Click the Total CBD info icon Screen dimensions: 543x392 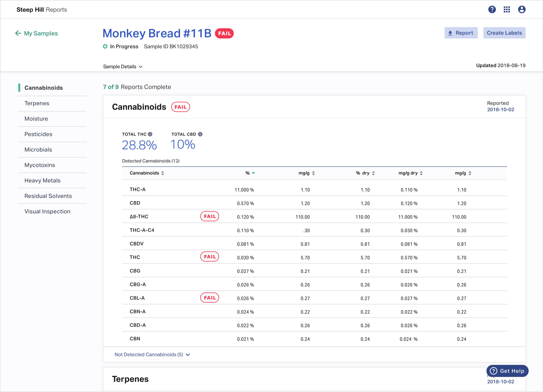(200, 134)
